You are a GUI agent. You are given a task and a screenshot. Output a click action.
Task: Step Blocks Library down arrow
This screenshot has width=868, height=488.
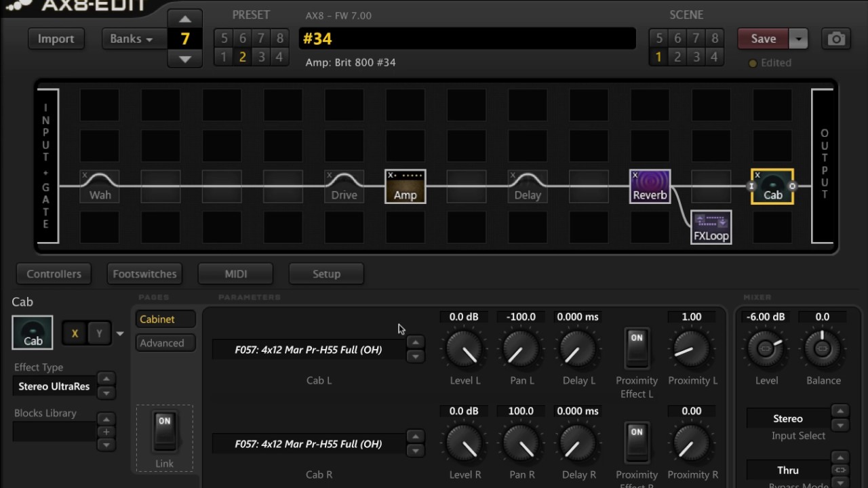106,445
